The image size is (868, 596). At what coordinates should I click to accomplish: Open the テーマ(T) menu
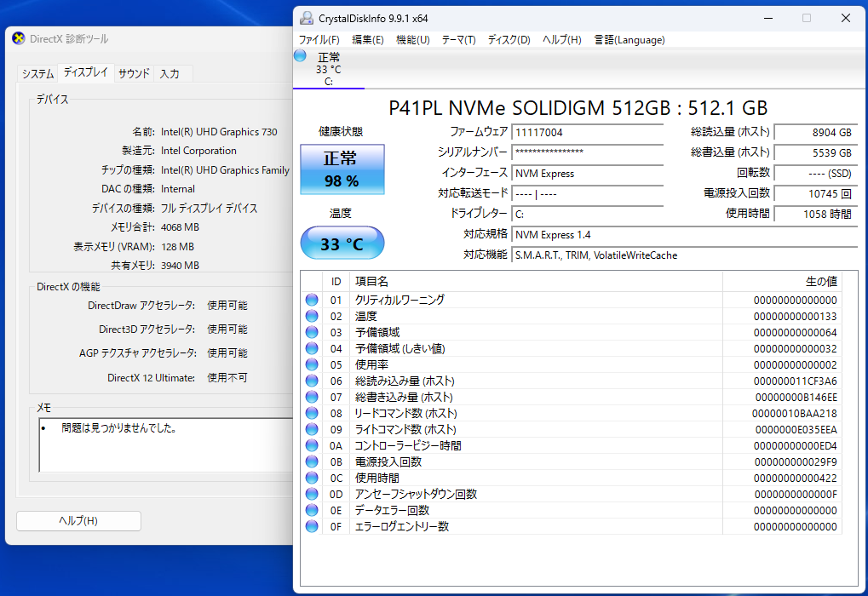click(x=458, y=40)
